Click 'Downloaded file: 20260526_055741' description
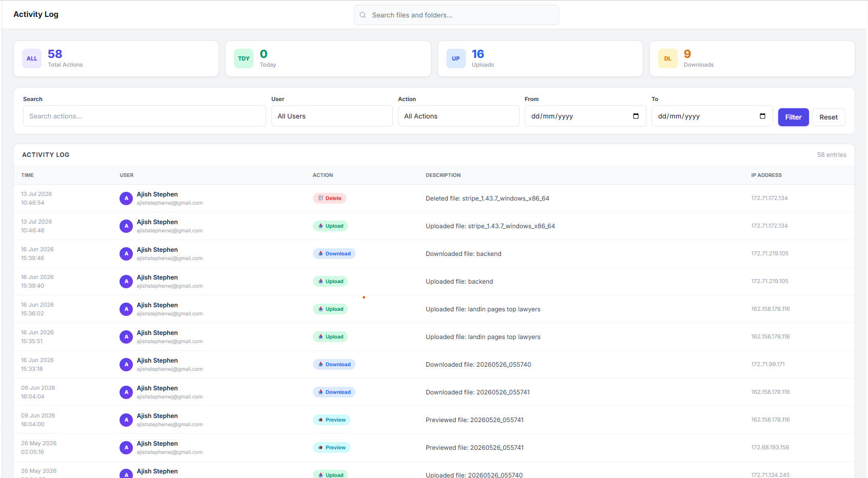 pyautogui.click(x=478, y=392)
